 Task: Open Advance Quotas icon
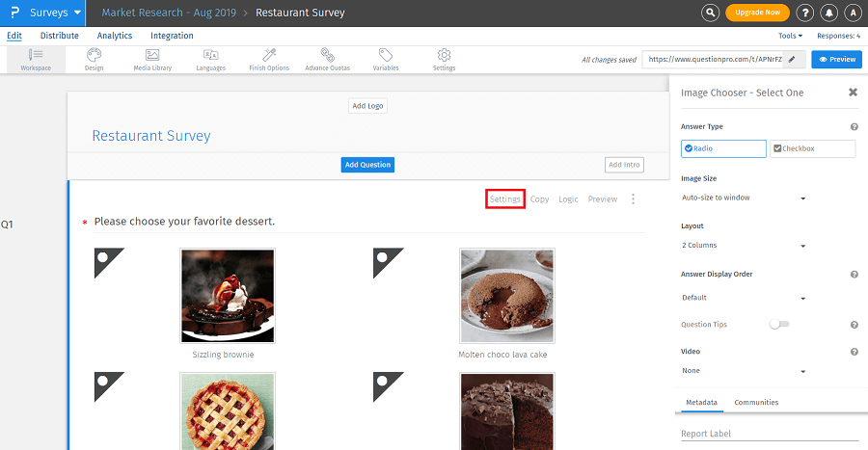pyautogui.click(x=328, y=56)
